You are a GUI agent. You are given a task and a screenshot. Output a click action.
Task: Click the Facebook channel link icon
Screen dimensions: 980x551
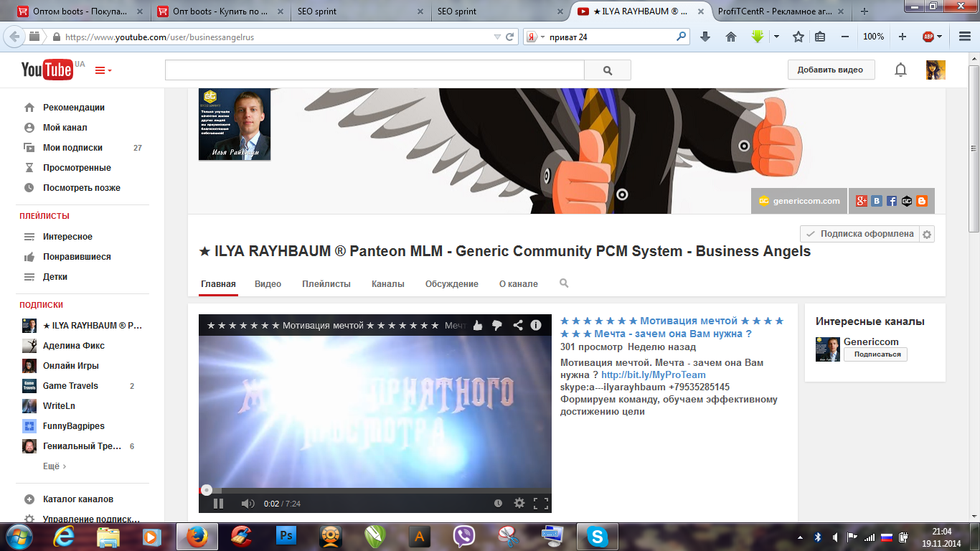(x=892, y=201)
